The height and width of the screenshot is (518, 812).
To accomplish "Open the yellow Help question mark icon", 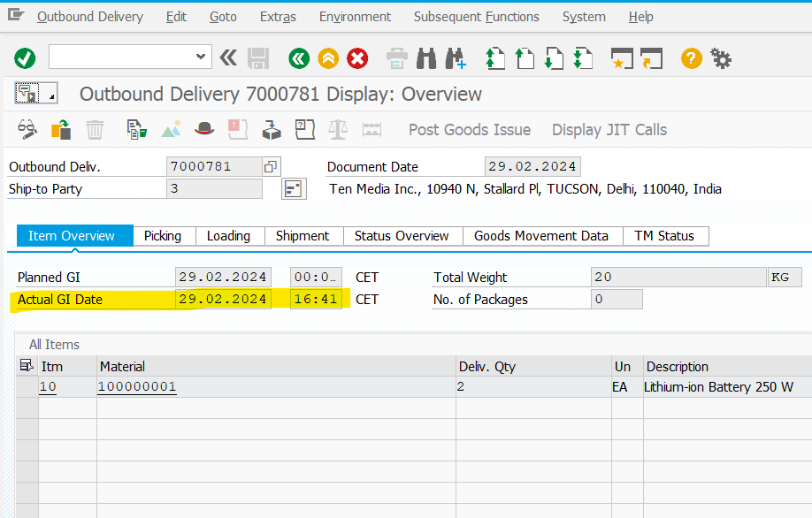I will pyautogui.click(x=691, y=58).
